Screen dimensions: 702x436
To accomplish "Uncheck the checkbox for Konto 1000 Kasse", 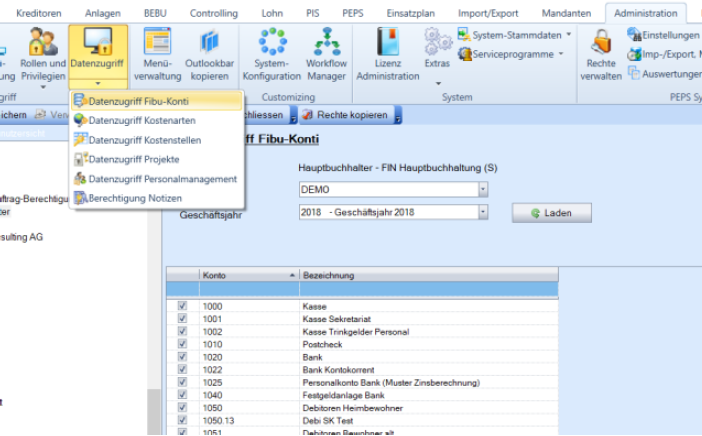I will point(182,305).
